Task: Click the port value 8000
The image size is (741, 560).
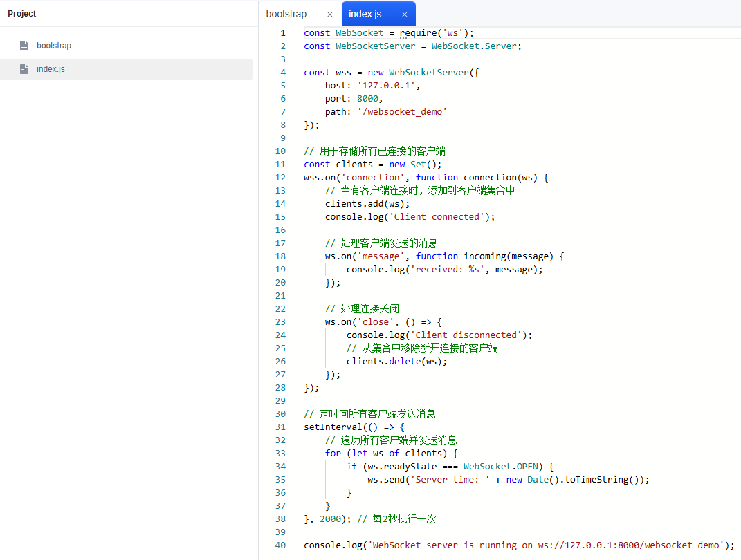Action: [367, 99]
